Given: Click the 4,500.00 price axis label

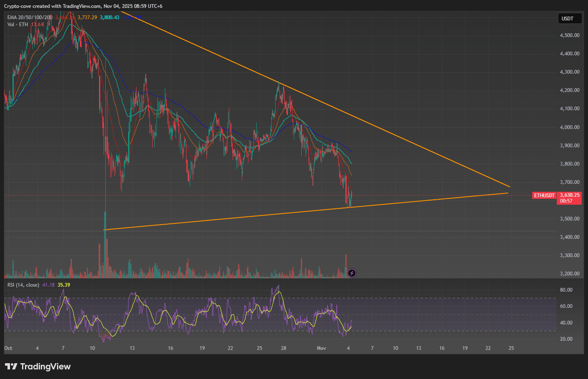Looking at the screenshot, I should [x=570, y=35].
